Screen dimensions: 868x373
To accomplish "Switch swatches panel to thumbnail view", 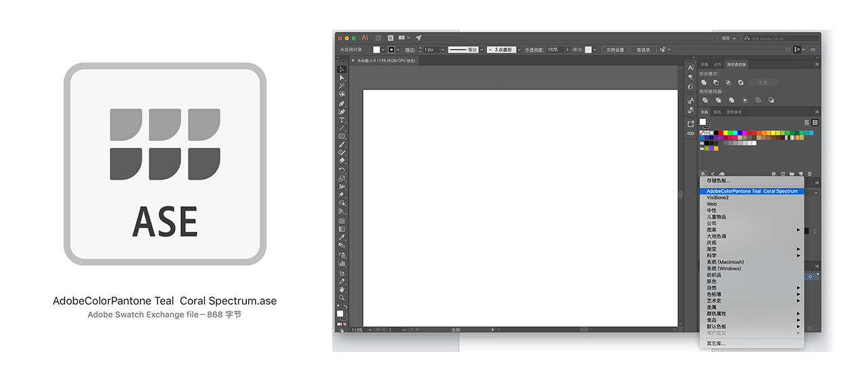I will click(x=814, y=123).
